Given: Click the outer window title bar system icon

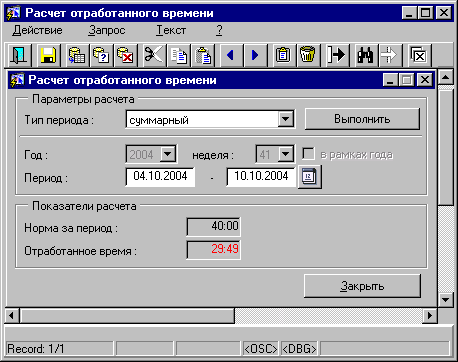Looking at the screenshot, I should tap(14, 14).
